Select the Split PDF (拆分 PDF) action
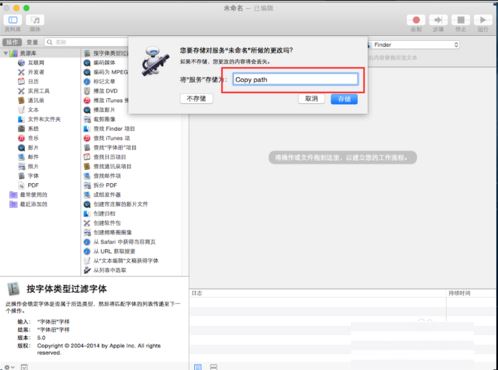Screen dimensions: 498x370 pyautogui.click(x=105, y=185)
